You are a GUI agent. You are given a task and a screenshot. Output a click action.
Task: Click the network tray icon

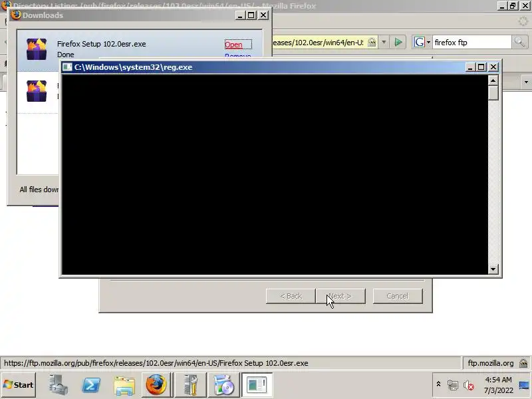[x=453, y=385]
